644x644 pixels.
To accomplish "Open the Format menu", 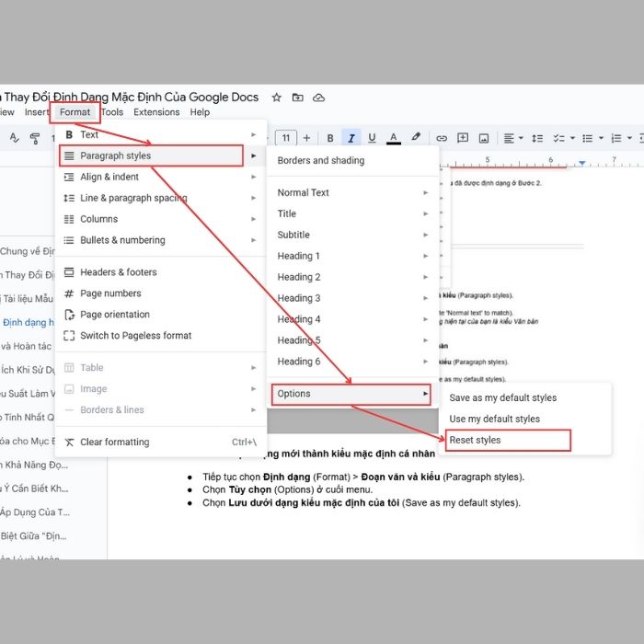I will click(x=75, y=112).
